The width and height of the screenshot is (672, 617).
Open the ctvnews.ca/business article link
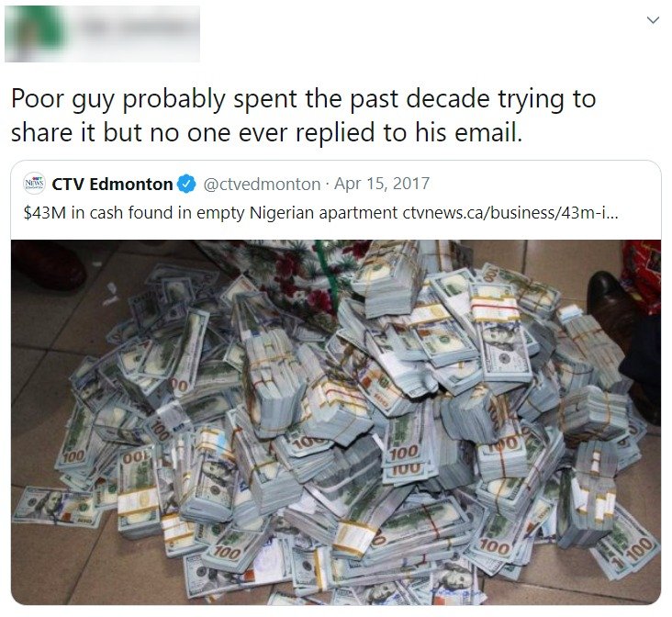[510, 213]
